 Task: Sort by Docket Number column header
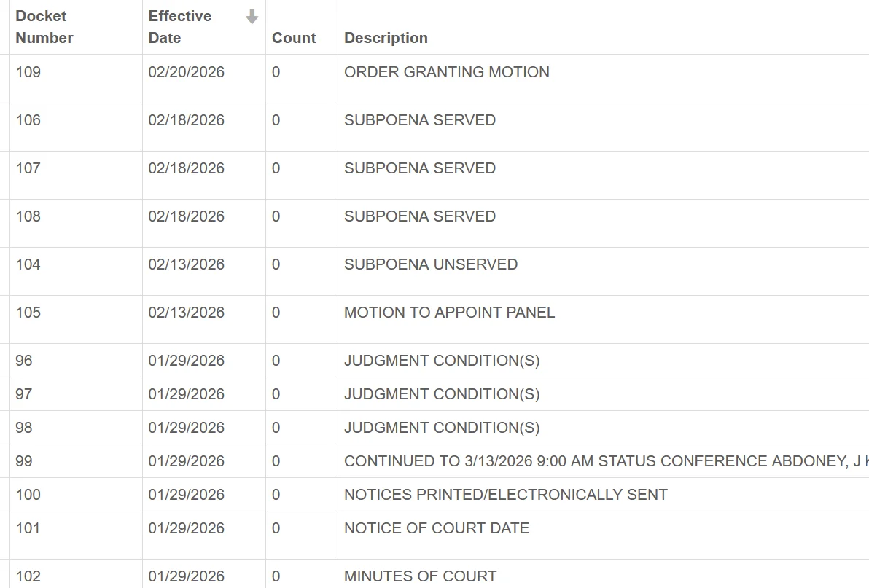(44, 27)
